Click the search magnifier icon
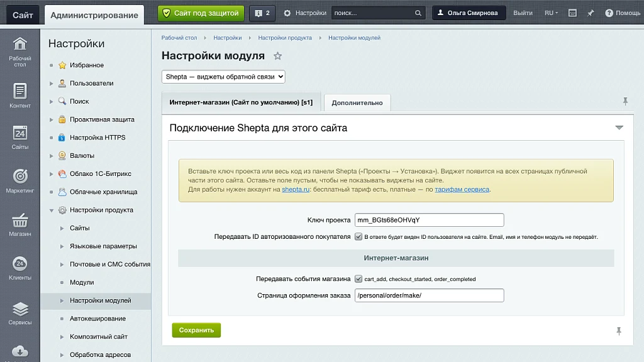This screenshot has width=644, height=362. [x=418, y=13]
